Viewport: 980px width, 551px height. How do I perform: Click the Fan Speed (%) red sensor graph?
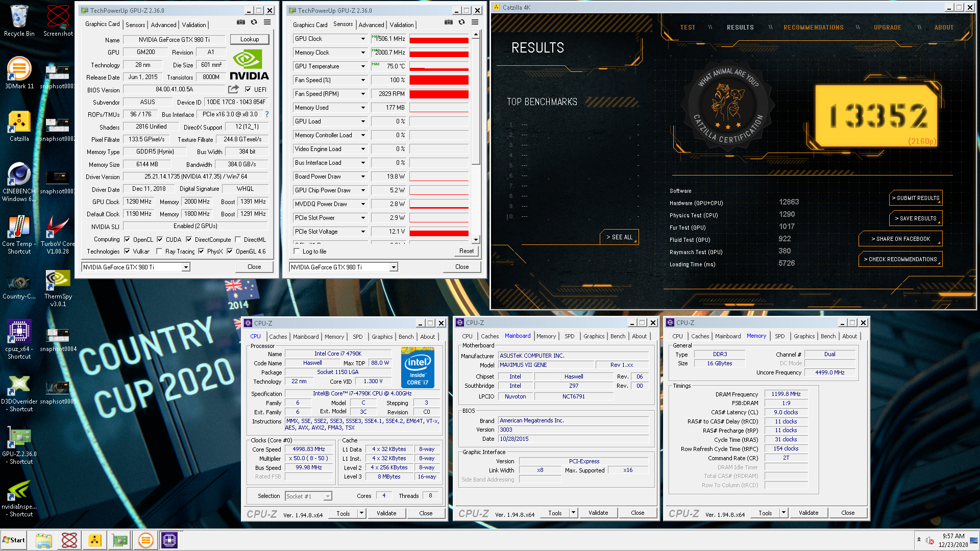(438, 80)
